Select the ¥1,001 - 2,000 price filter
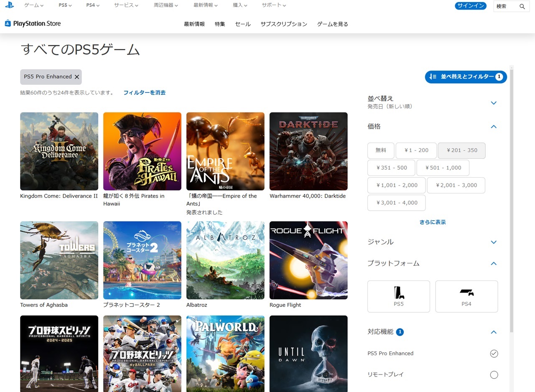 [396, 185]
